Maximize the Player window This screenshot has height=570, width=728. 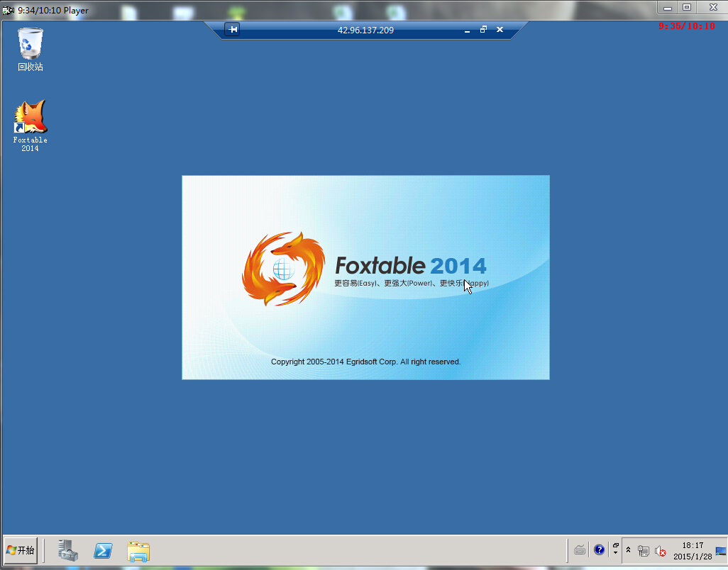[687, 7]
